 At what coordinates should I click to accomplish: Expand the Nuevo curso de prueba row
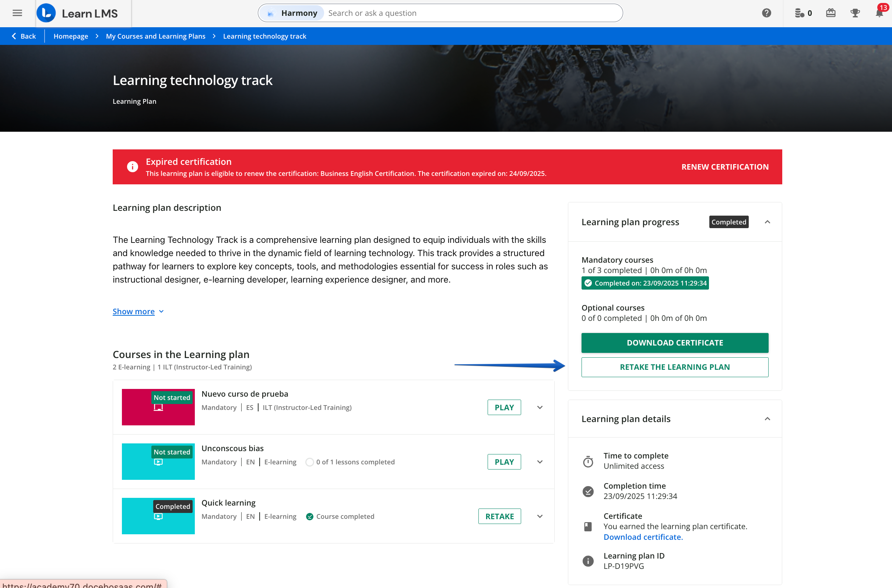(x=540, y=407)
